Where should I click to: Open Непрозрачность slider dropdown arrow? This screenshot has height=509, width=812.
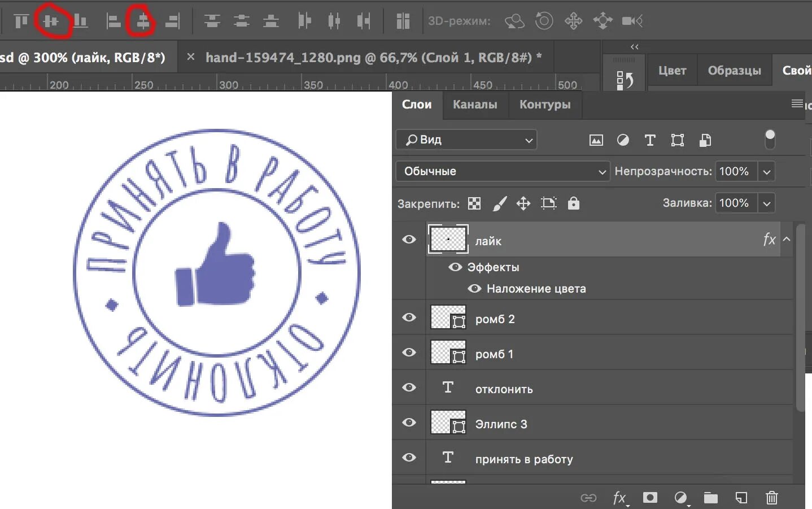point(767,172)
